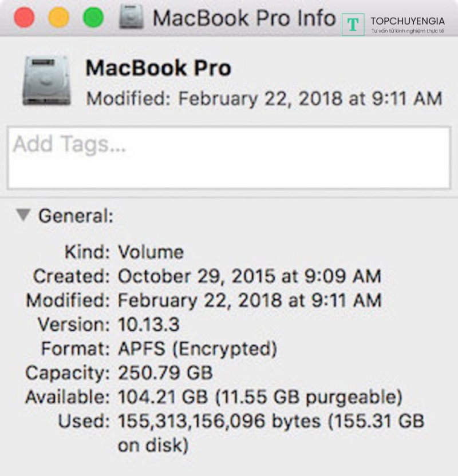The image size is (458, 476).
Task: Select the Used bytes value 155,313,156,096
Action: click(192, 422)
